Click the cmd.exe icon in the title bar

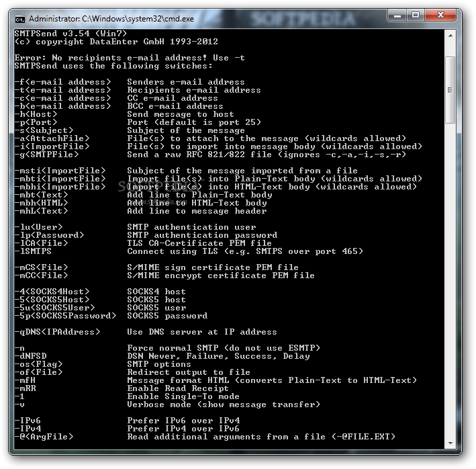click(x=20, y=19)
